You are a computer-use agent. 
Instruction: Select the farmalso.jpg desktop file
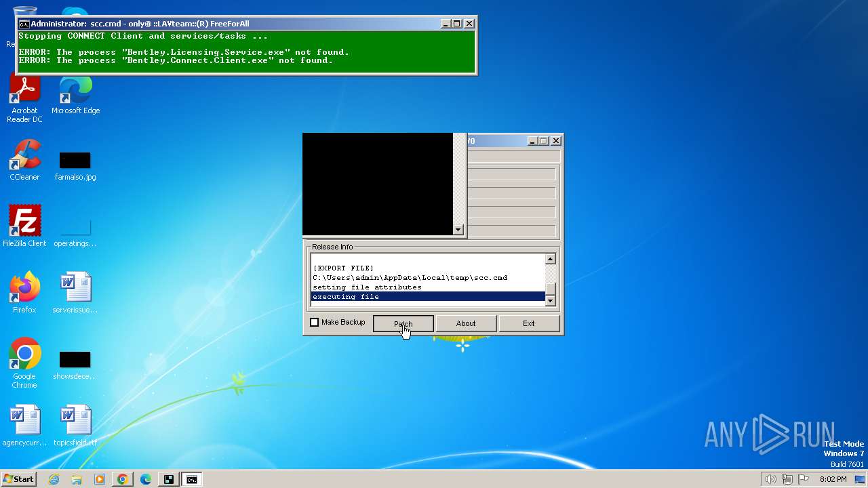point(75,165)
